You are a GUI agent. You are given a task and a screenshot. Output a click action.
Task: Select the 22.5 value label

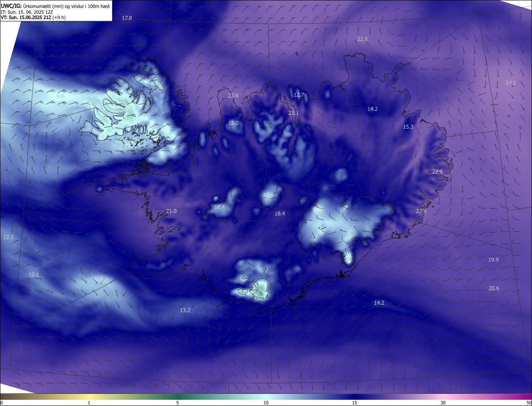pos(362,39)
